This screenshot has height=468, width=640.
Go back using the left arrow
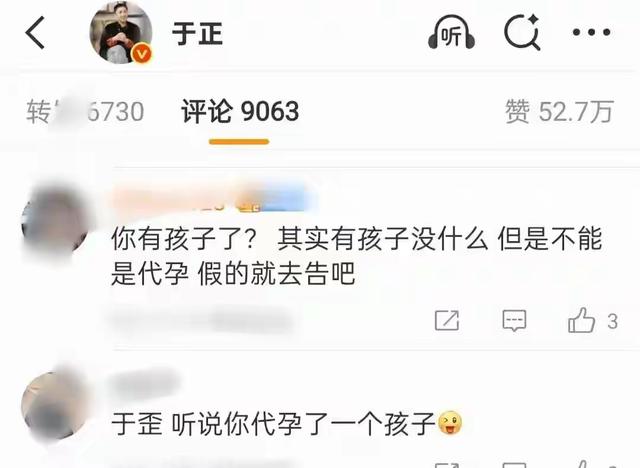pos(35,33)
